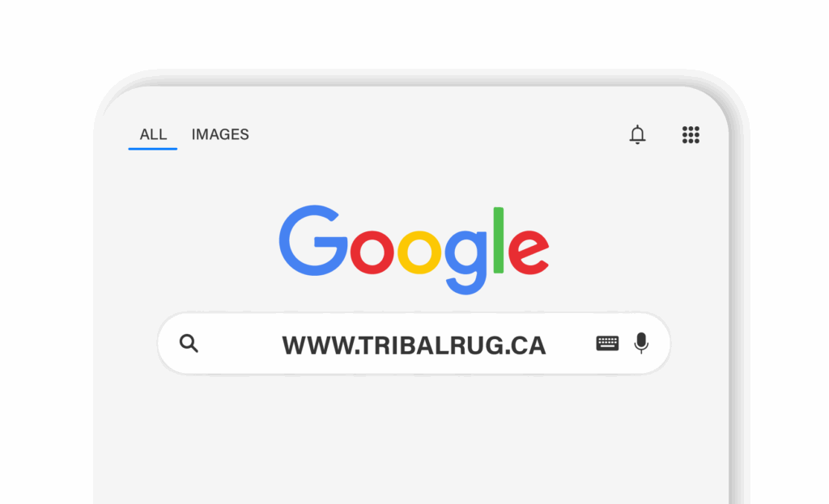Click the red letter e in logo

(528, 252)
